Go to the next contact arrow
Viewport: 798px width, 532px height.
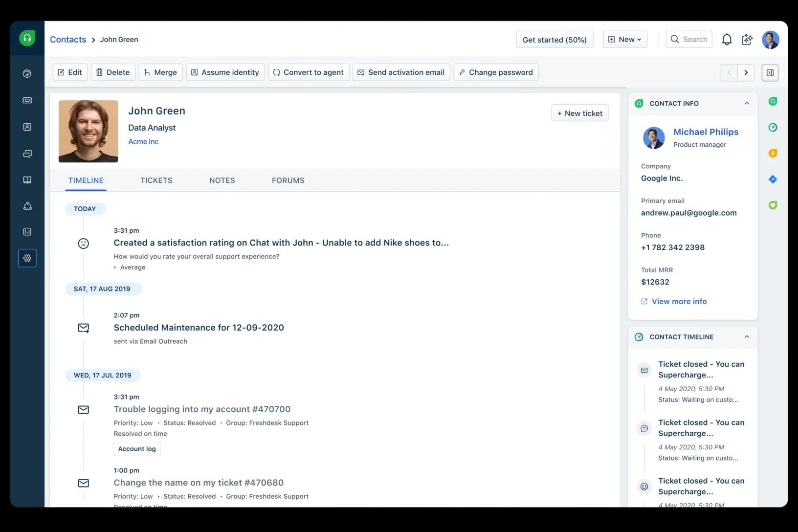point(746,72)
